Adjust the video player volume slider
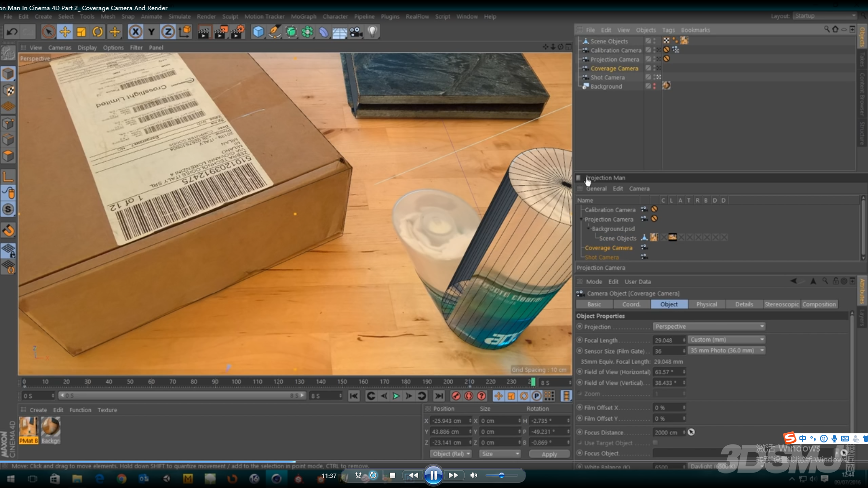This screenshot has height=488, width=868. click(x=501, y=476)
